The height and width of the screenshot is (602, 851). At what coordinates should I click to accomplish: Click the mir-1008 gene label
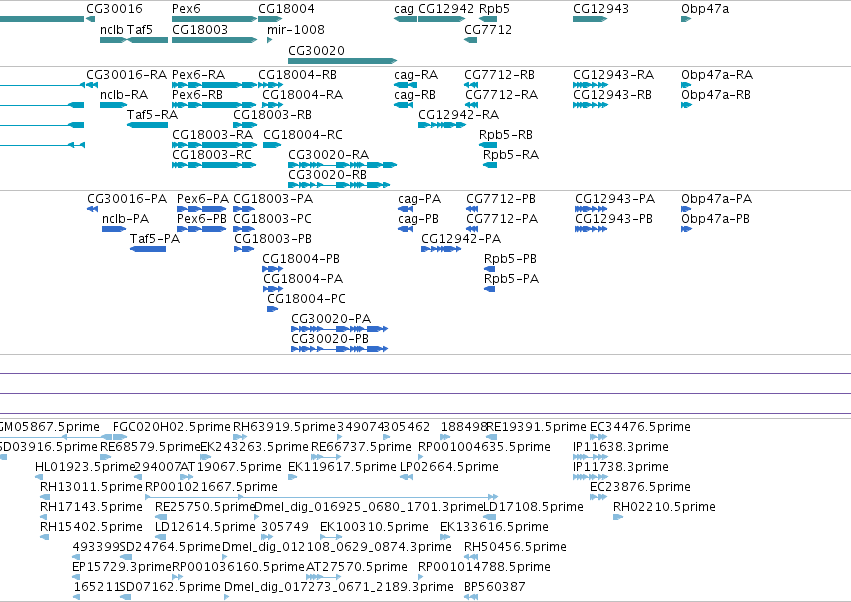pos(296,29)
